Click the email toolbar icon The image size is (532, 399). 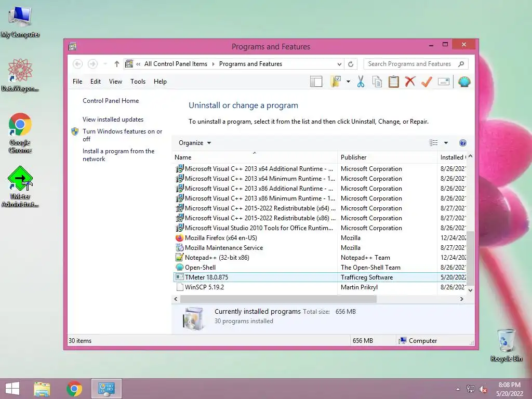(444, 82)
